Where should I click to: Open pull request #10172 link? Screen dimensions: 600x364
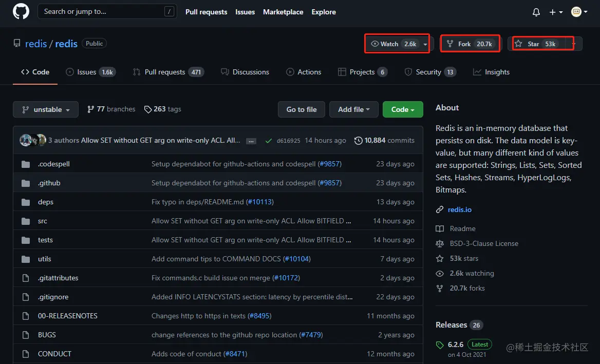point(286,278)
